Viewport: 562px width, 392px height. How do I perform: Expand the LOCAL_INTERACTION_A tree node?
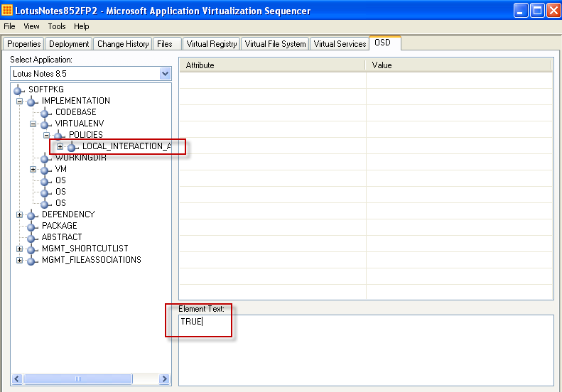coord(60,146)
